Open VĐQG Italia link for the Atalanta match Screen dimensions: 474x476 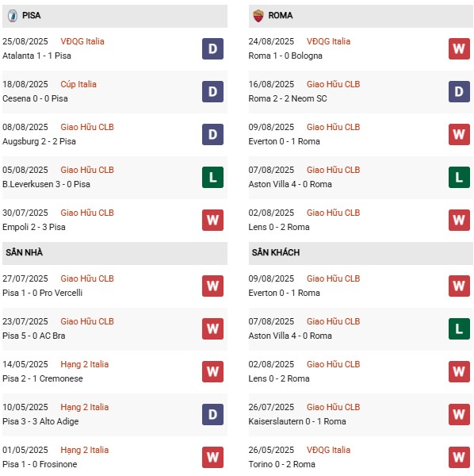point(82,41)
